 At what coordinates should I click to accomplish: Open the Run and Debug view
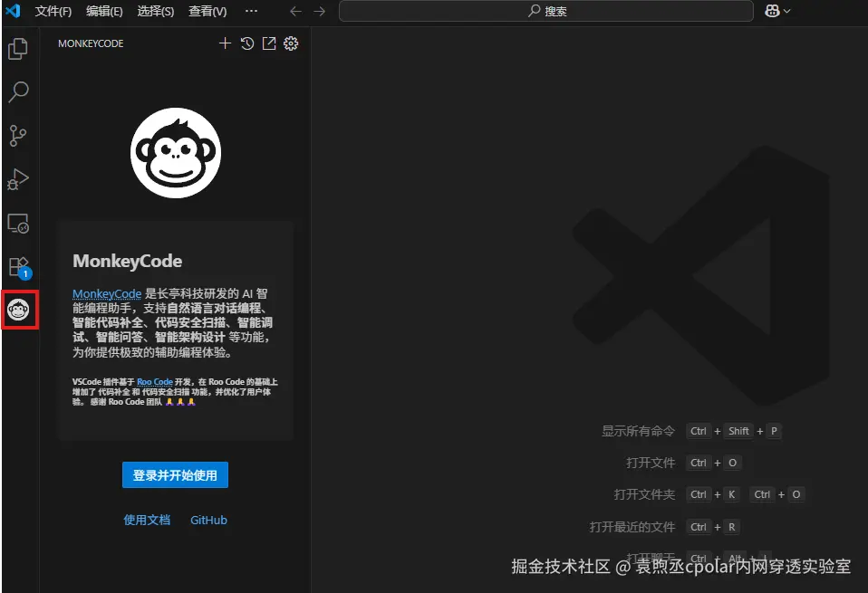[18, 179]
